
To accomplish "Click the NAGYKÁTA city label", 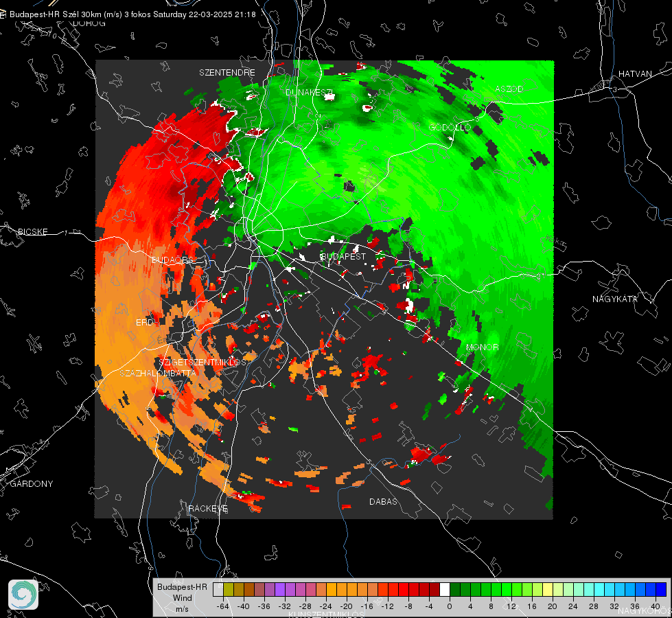I will point(615,299).
